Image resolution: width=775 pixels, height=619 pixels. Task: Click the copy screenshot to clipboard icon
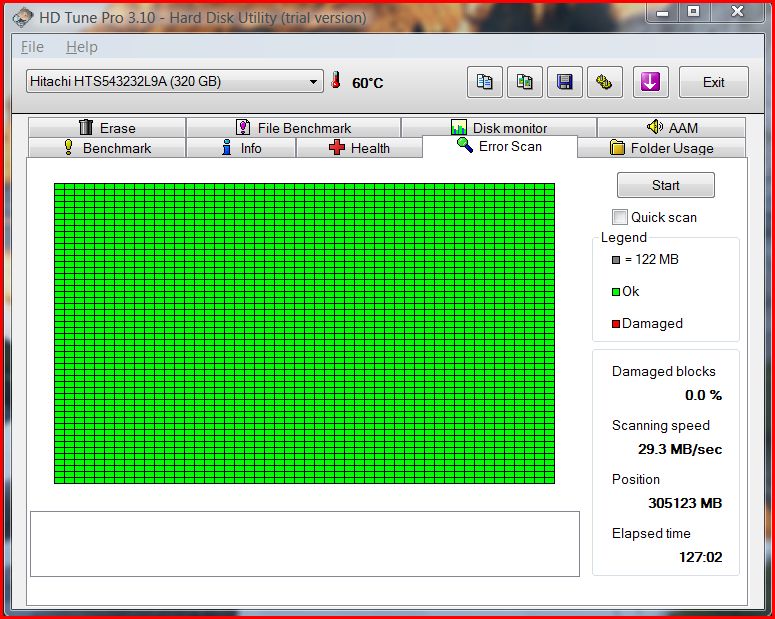tap(524, 82)
